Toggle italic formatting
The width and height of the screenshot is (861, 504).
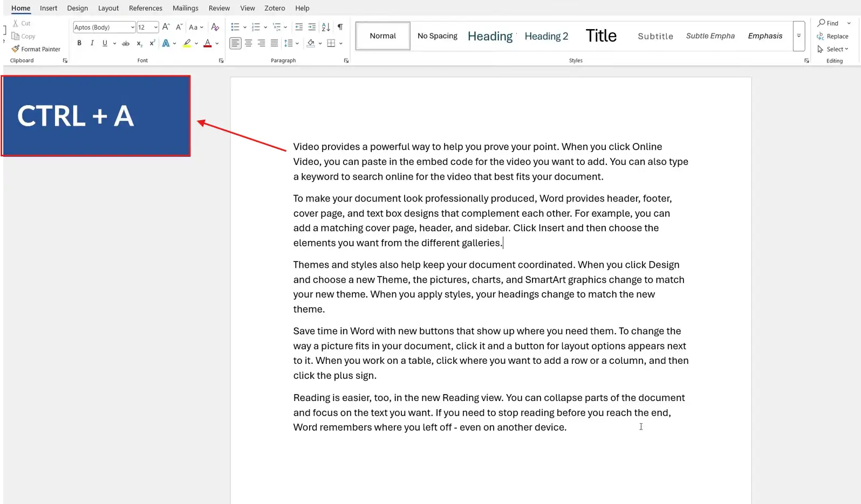(92, 43)
